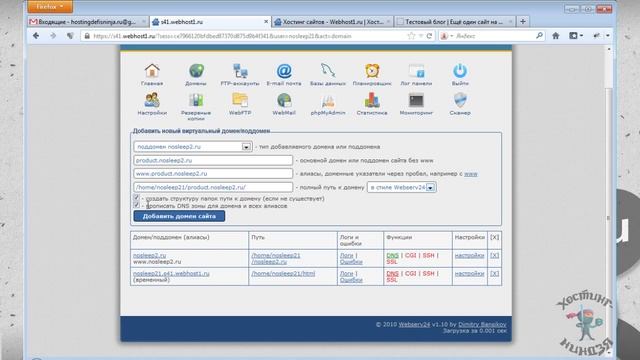640x360 pixels.
Task: Toggle create folder structure checkbox
Action: click(137, 198)
